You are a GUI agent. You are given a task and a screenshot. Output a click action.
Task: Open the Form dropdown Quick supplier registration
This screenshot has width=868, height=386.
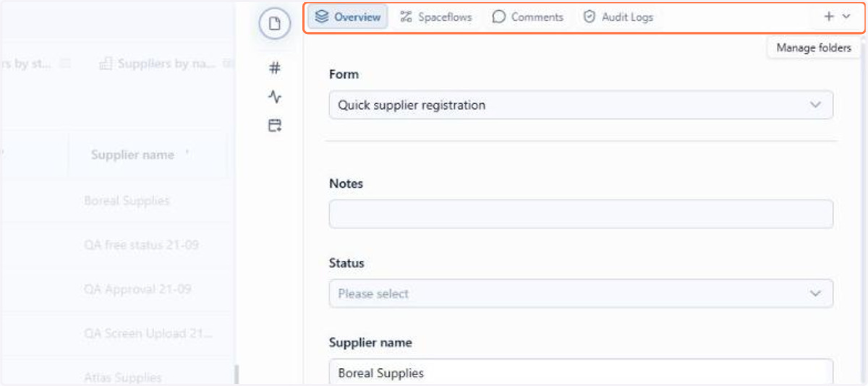click(x=581, y=105)
